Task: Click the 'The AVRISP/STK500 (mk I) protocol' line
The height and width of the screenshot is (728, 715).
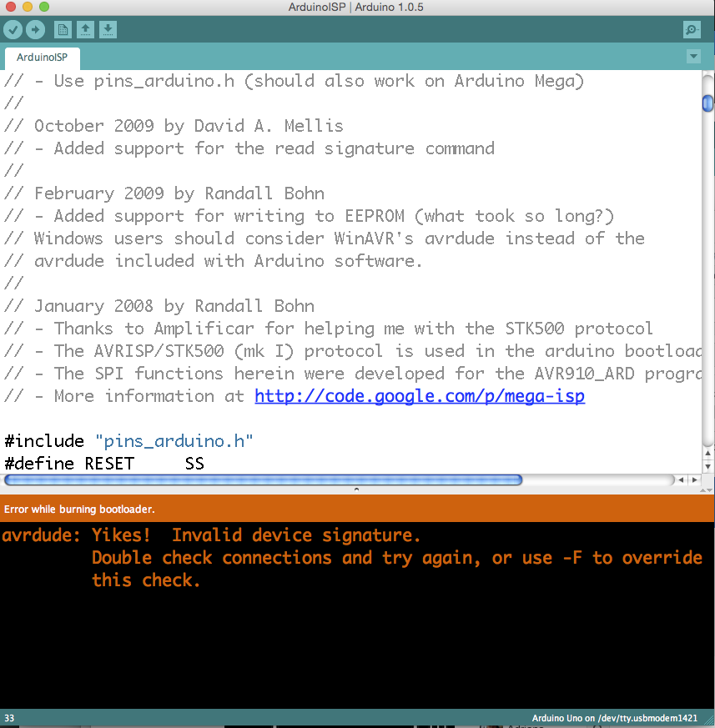Action: pos(353,351)
